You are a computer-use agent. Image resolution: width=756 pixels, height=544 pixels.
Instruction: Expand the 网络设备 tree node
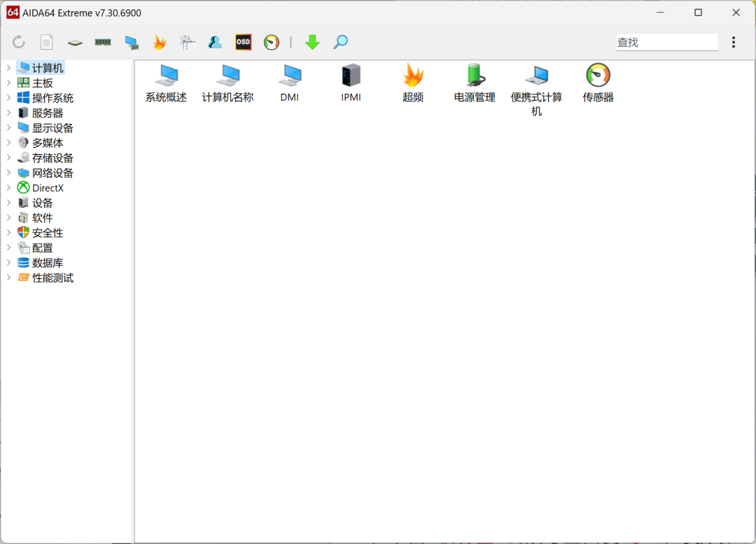pos(8,173)
